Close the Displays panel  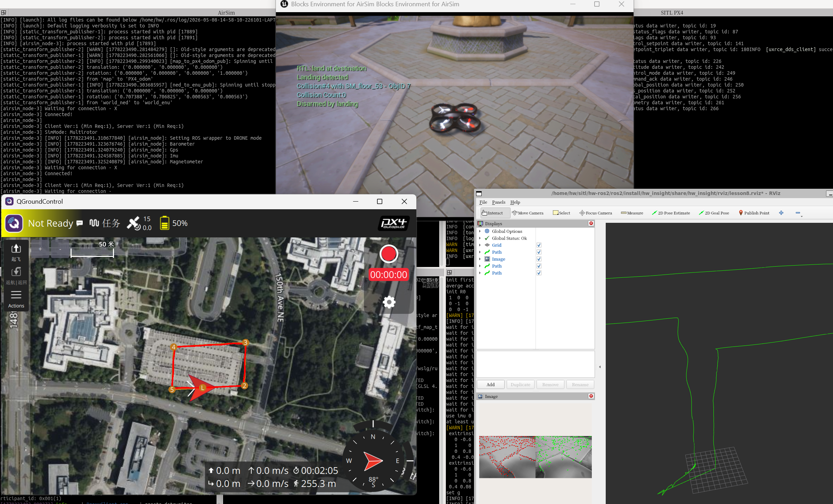coord(591,223)
